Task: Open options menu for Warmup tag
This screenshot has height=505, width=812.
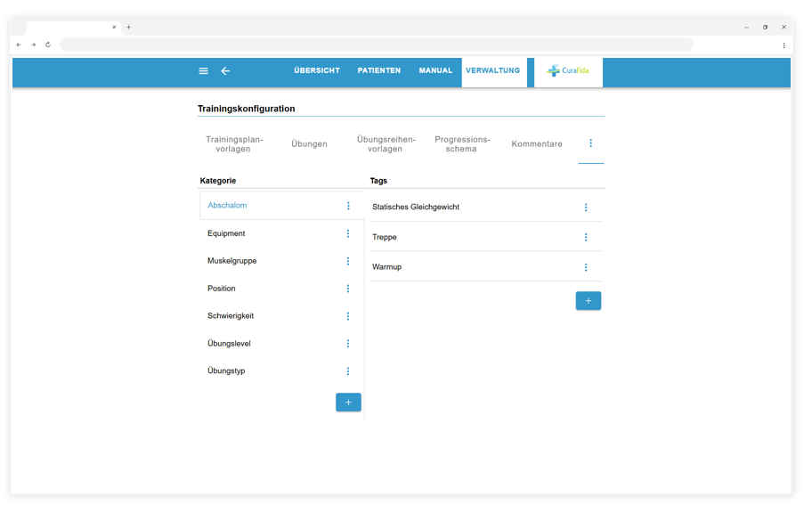Action: coord(586,267)
